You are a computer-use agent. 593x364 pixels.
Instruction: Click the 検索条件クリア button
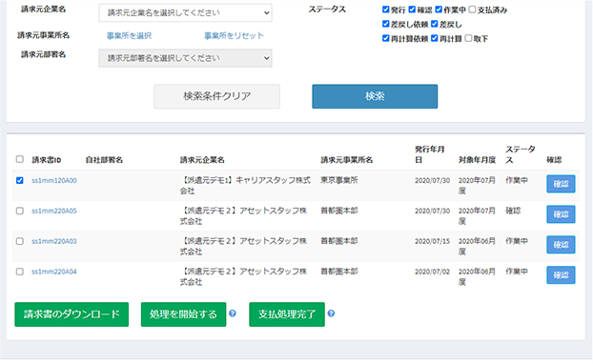point(216,96)
